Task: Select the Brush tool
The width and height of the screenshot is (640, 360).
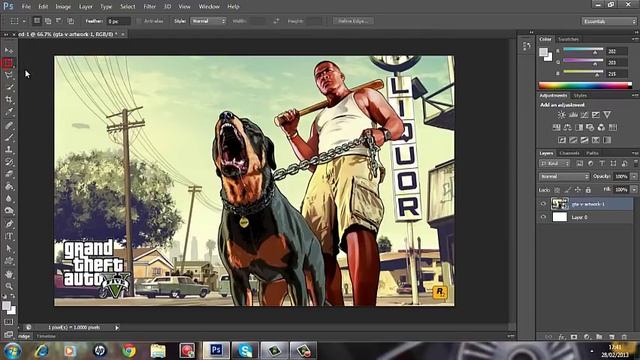Action: (x=9, y=138)
